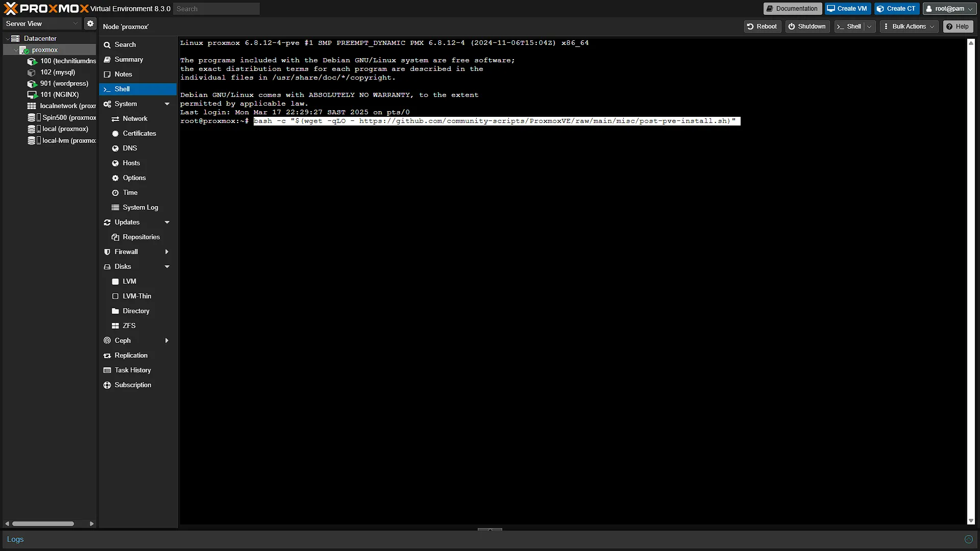Open Time settings
This screenshot has height=551, width=980.
pos(138,193)
